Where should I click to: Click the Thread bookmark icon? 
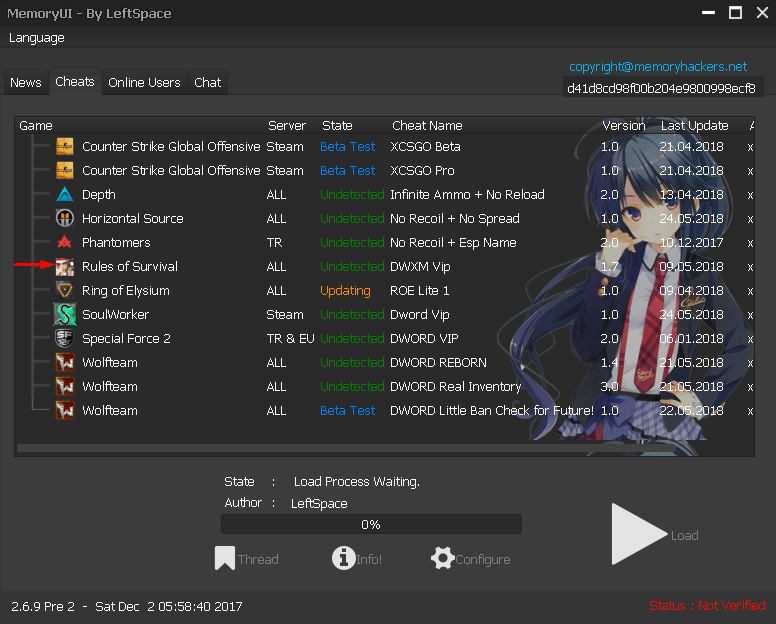click(x=225, y=559)
